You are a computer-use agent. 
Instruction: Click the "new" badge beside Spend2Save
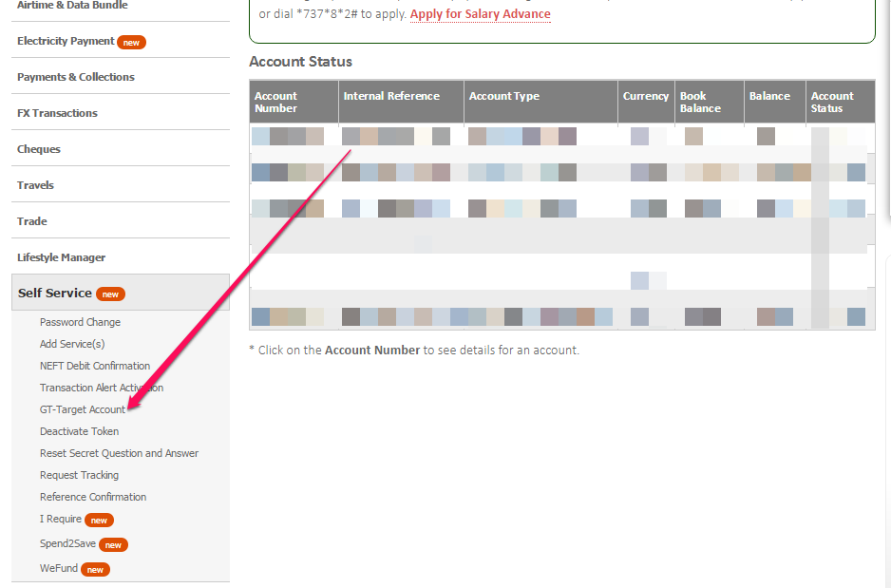(x=113, y=544)
